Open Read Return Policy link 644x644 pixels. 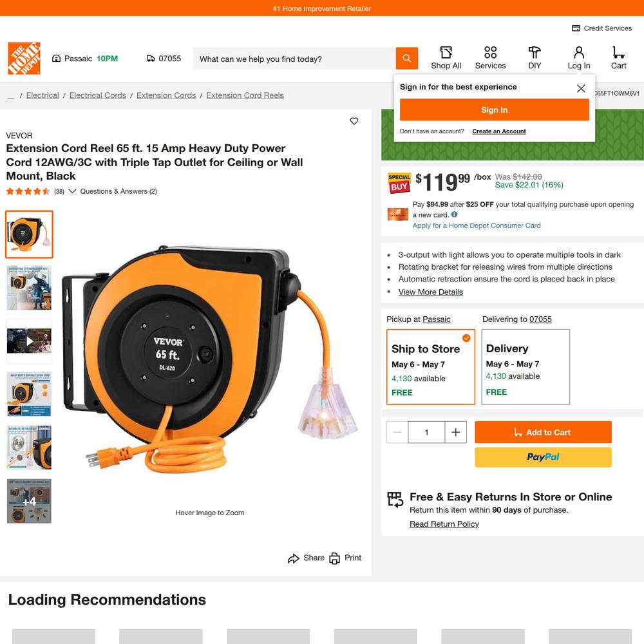click(444, 524)
